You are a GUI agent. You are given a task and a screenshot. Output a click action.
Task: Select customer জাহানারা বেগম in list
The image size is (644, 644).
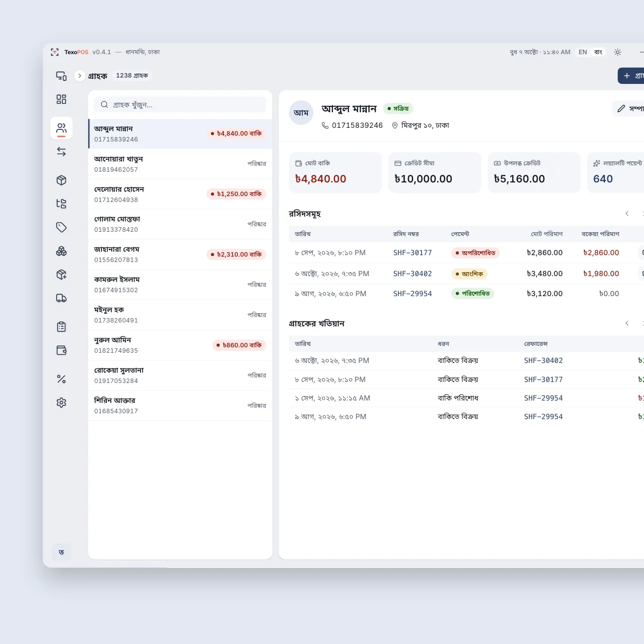(180, 255)
